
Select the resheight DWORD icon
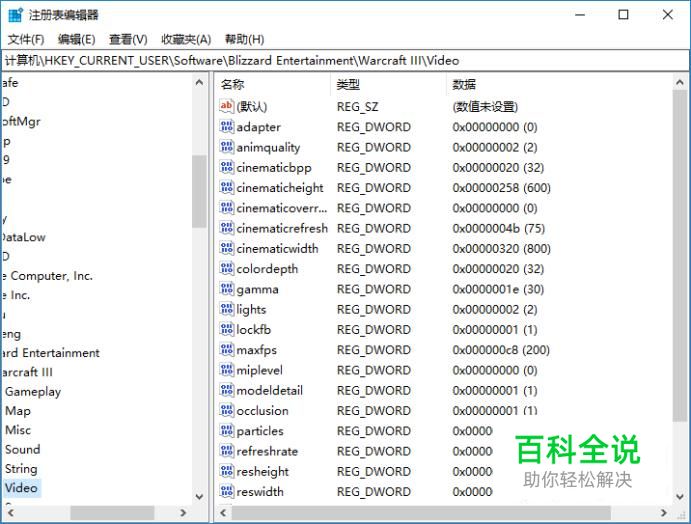tap(226, 471)
